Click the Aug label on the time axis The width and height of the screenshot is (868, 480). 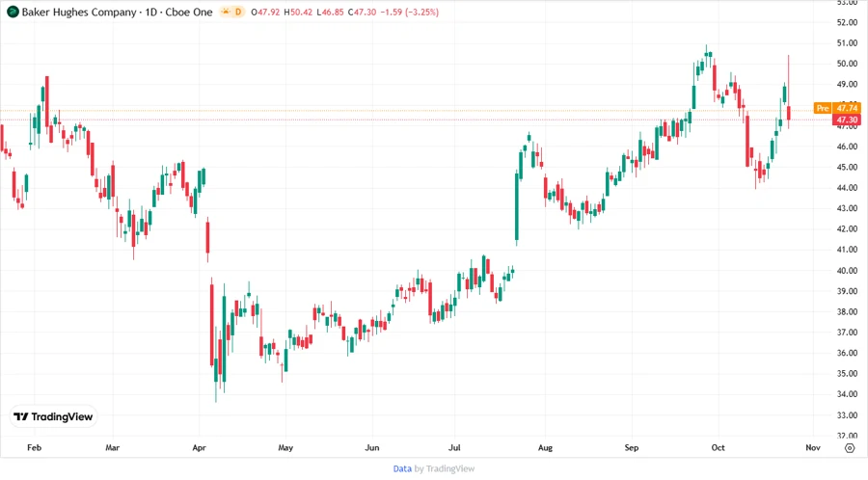[545, 447]
